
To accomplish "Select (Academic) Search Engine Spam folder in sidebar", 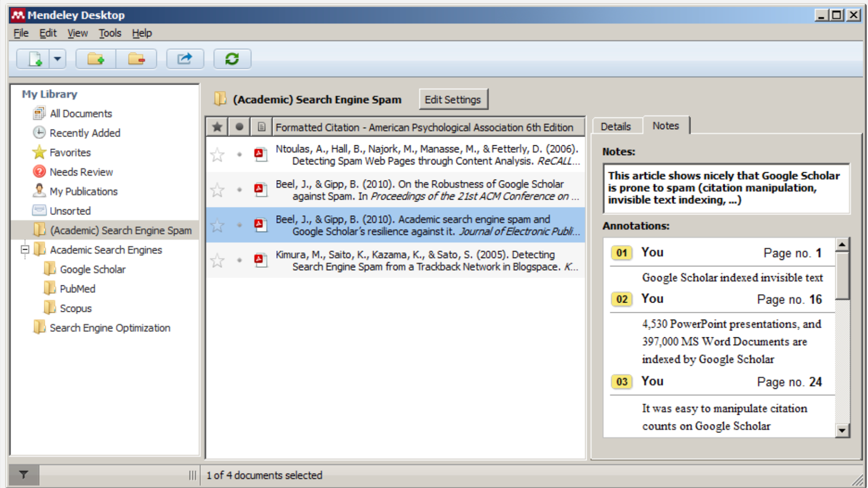I will point(105,230).
